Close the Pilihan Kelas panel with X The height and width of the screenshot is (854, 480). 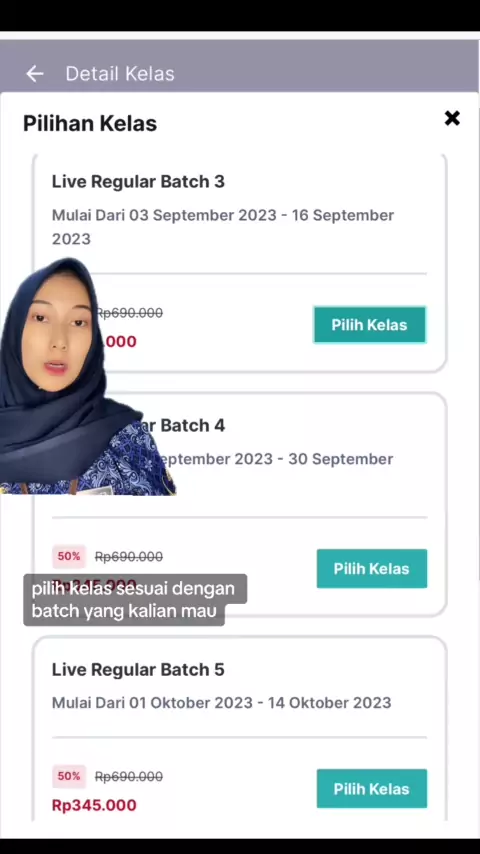[x=452, y=118]
